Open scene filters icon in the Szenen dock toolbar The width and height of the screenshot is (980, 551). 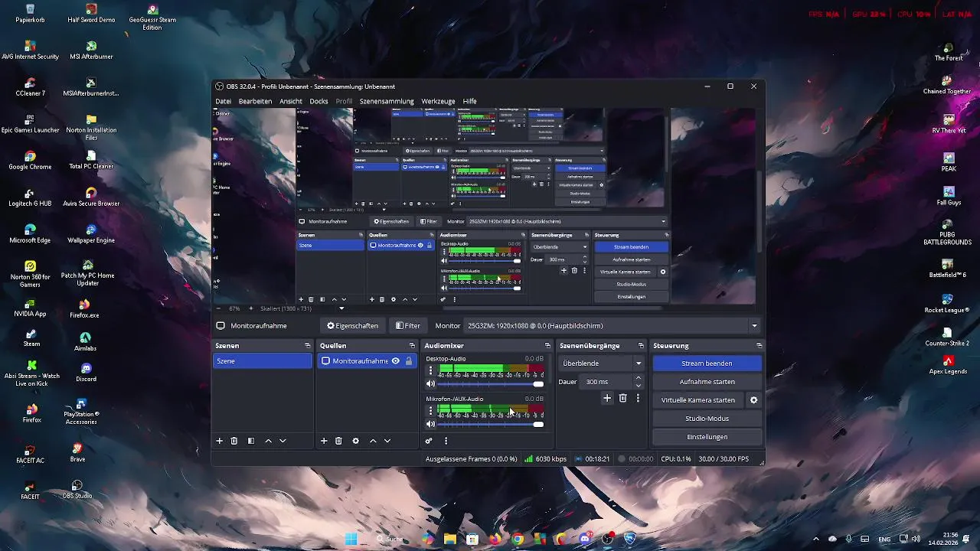tap(250, 441)
